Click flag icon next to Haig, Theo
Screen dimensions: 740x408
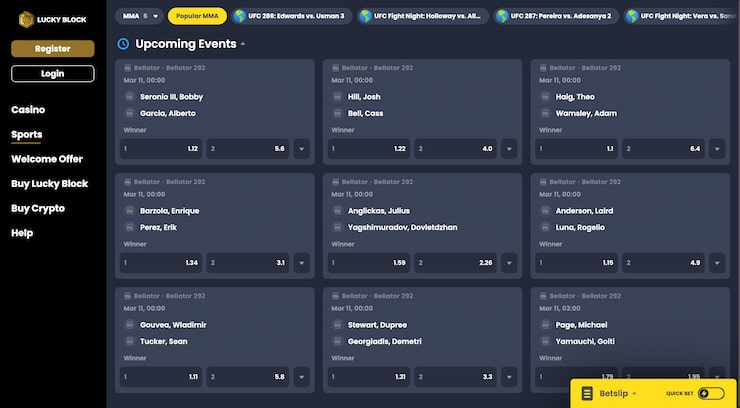click(x=545, y=97)
